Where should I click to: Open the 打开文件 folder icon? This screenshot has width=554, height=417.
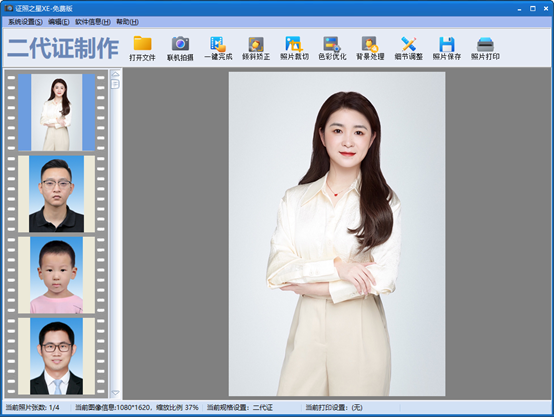click(x=142, y=48)
